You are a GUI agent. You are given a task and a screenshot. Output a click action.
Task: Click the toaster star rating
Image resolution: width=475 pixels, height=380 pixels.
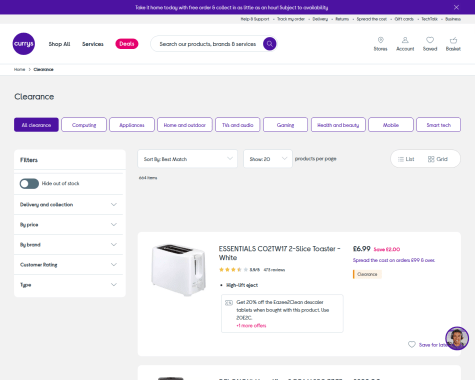[x=233, y=270]
